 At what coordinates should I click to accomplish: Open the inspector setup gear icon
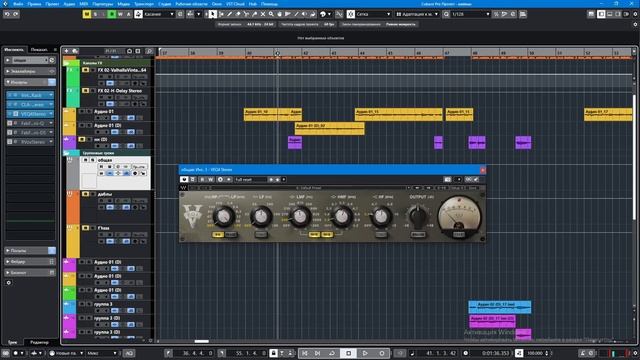coord(9,282)
